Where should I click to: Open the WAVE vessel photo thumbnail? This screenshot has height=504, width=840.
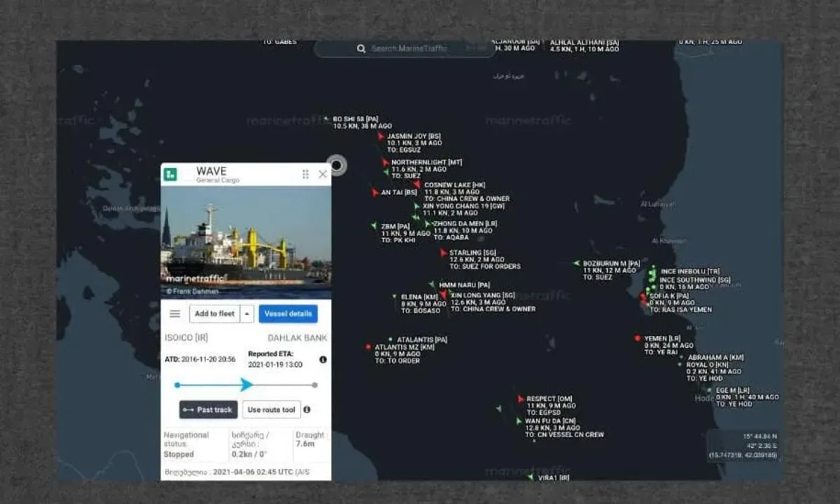(246, 242)
